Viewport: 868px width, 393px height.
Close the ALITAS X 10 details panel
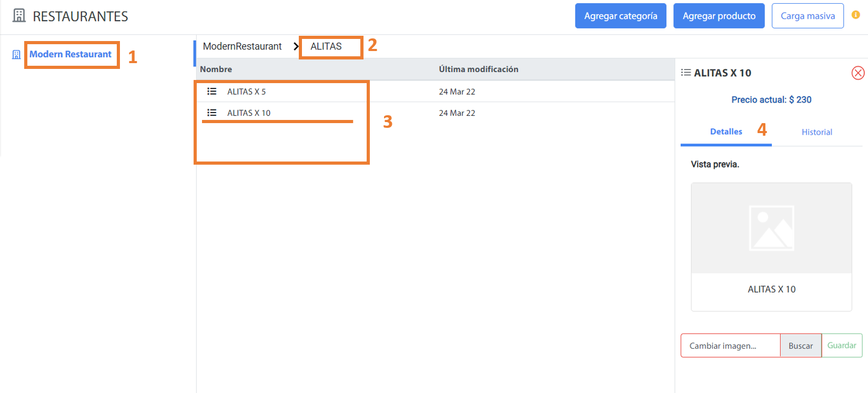(857, 73)
